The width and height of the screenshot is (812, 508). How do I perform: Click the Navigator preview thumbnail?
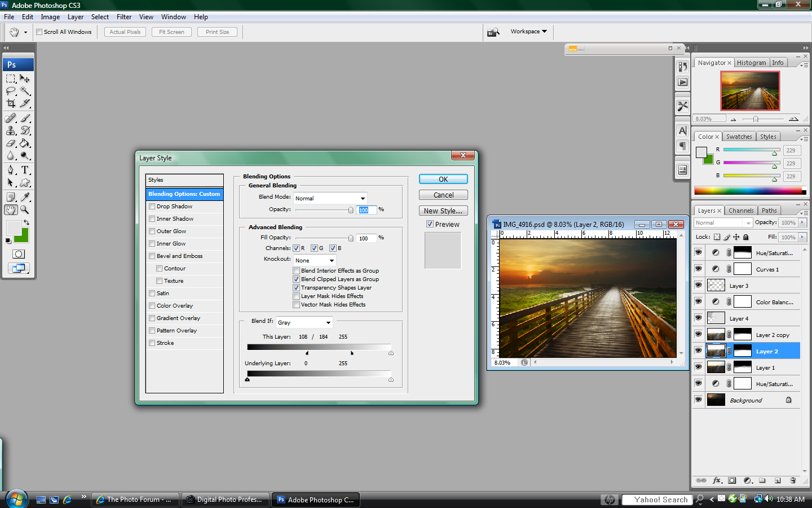pyautogui.click(x=750, y=91)
